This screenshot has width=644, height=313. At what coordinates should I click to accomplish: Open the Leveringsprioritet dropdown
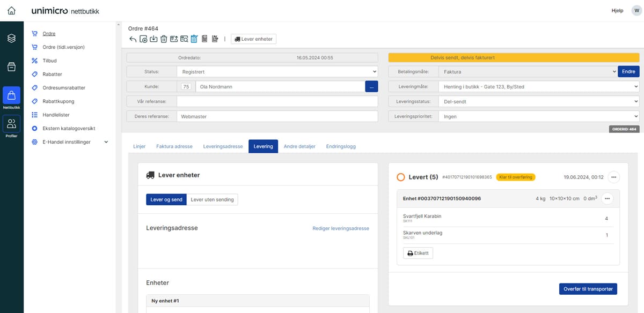click(538, 116)
